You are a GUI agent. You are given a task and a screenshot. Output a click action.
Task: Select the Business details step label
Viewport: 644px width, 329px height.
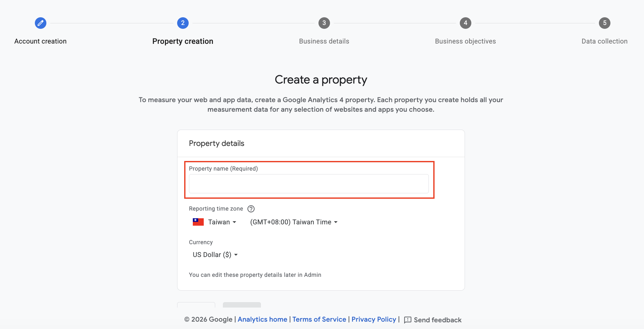point(324,41)
